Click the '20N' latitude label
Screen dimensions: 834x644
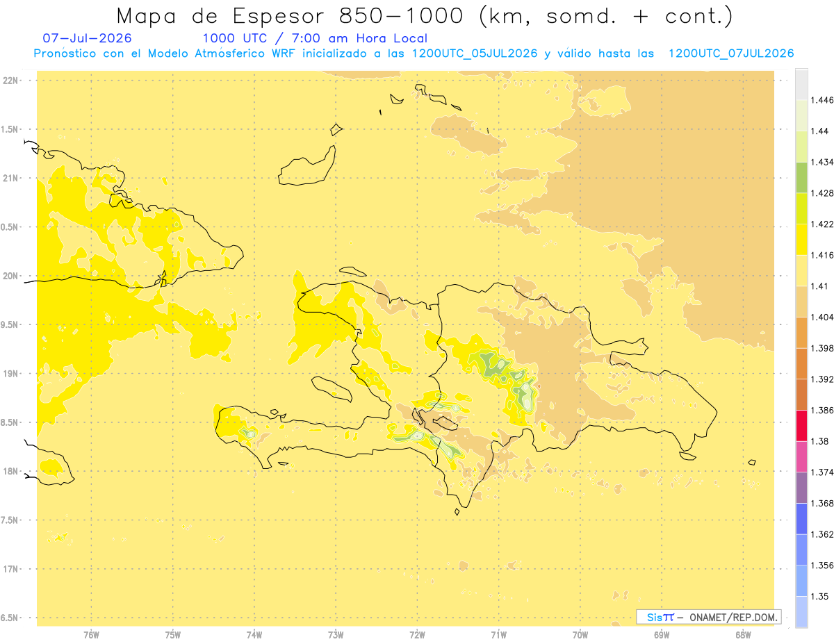pos(11,276)
